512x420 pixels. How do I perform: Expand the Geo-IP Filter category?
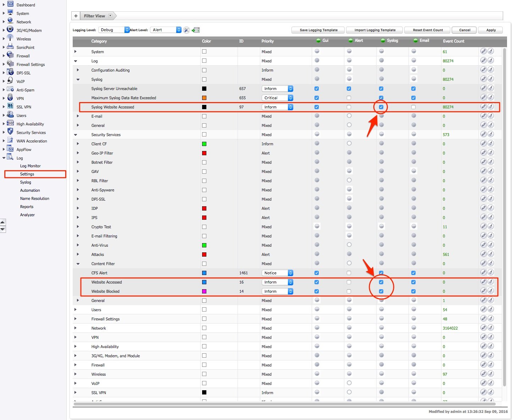pos(78,153)
